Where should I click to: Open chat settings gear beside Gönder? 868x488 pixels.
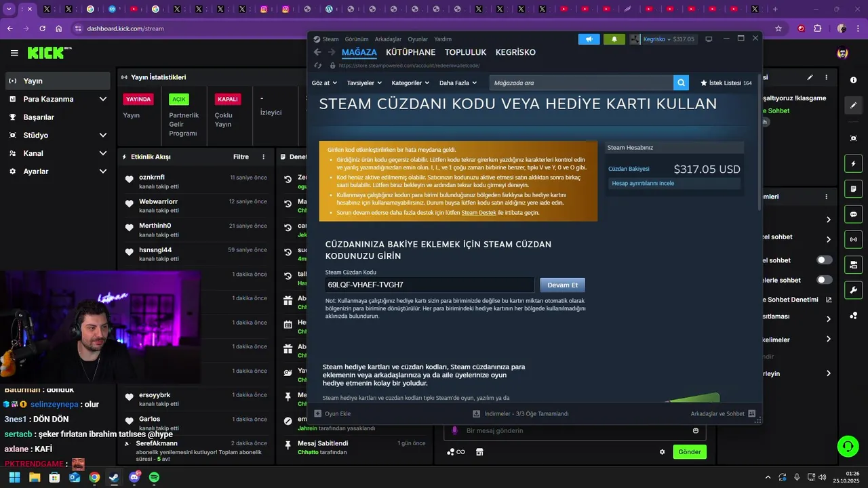pyautogui.click(x=663, y=452)
